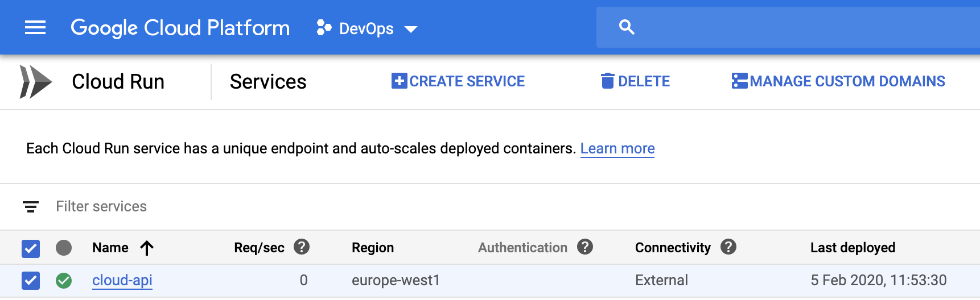Click the Services page heading
980x300 pixels.
tap(268, 82)
